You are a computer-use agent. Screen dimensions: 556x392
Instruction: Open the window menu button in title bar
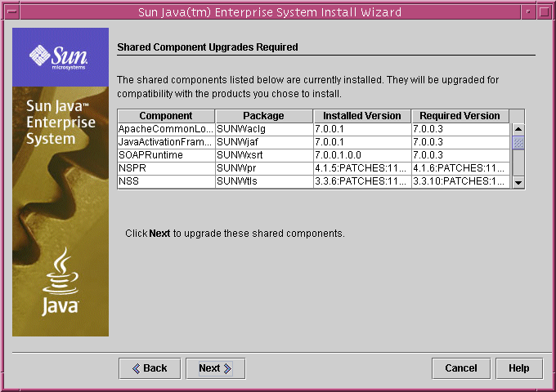(11, 11)
